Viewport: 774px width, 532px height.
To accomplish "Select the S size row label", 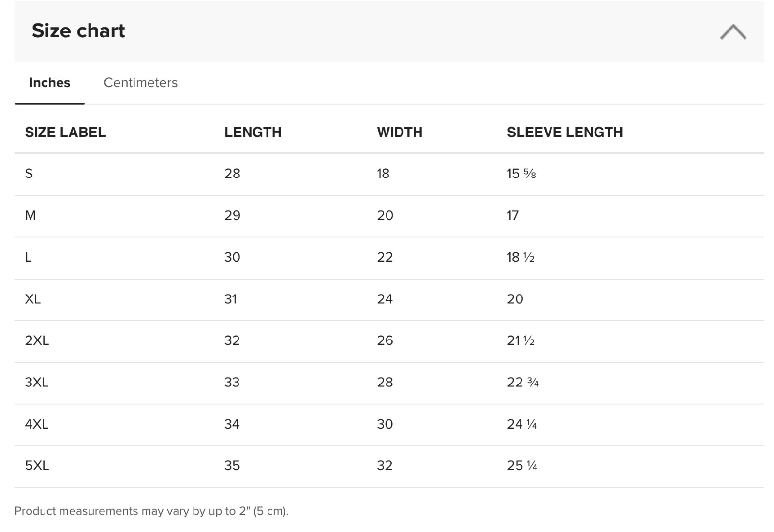I will (29, 174).
